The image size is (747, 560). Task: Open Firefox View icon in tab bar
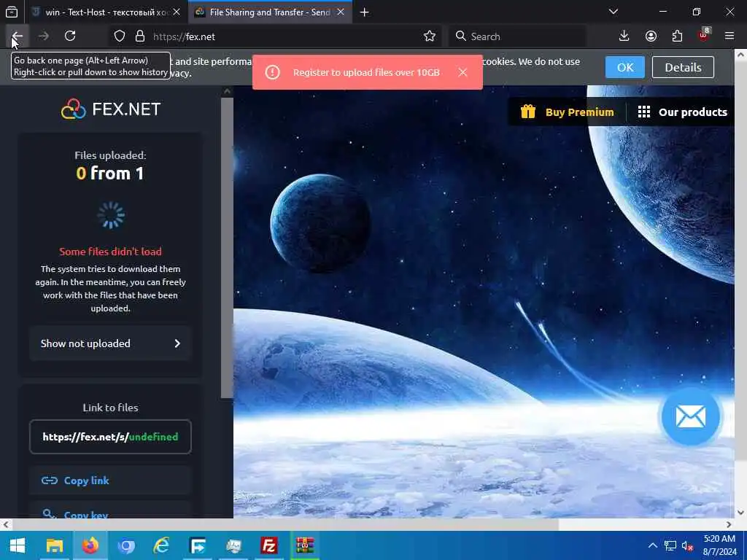(x=12, y=12)
